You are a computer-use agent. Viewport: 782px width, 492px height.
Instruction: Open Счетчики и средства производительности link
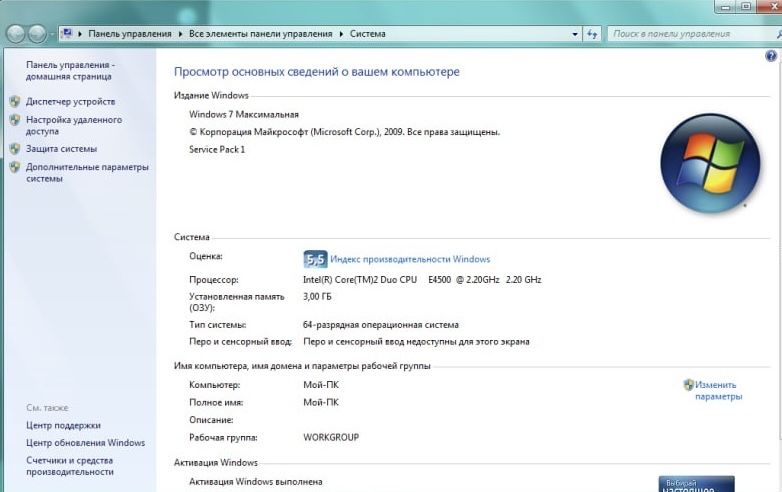70,466
